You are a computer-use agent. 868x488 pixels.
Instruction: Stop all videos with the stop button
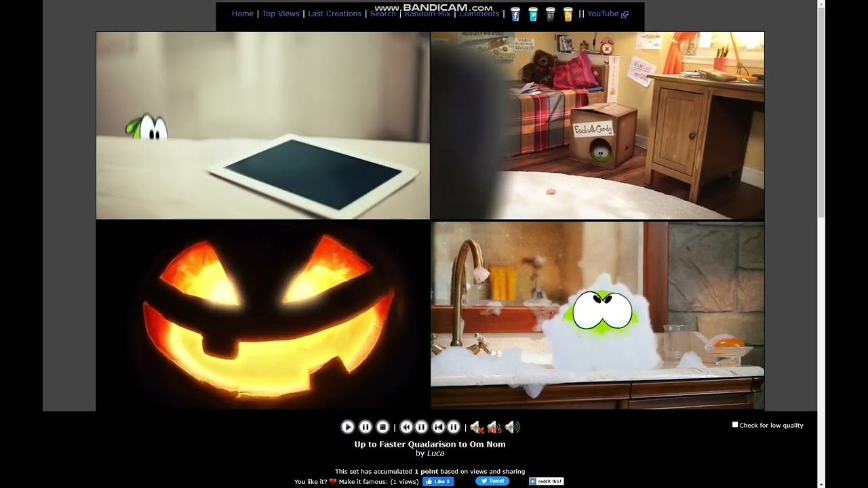point(382,427)
